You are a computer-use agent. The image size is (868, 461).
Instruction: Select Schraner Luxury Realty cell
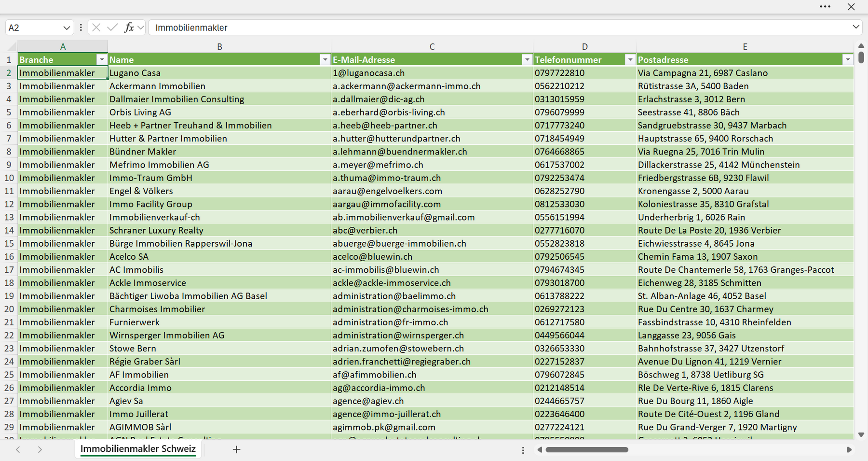click(x=219, y=230)
